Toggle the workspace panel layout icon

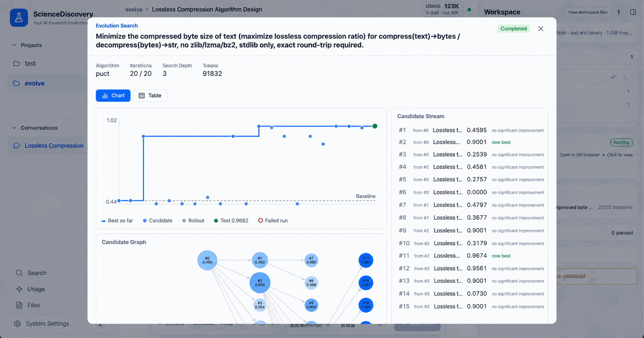(633, 12)
